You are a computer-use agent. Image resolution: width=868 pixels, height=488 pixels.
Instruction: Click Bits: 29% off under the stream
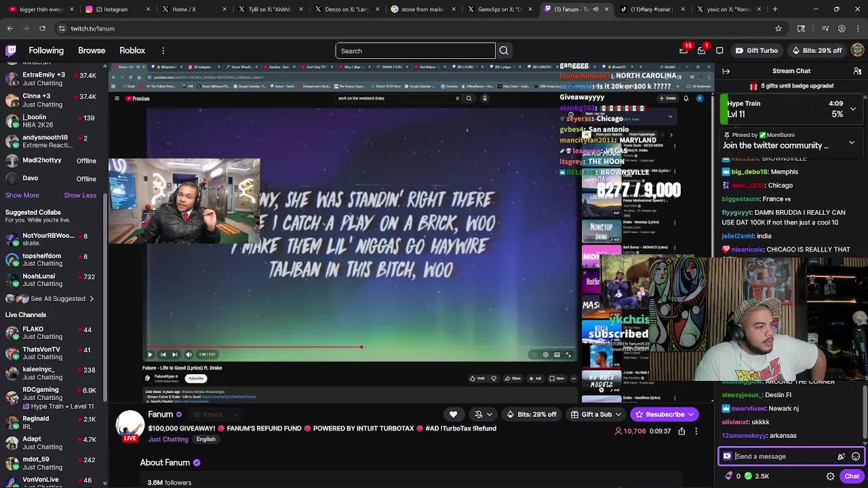(531, 414)
